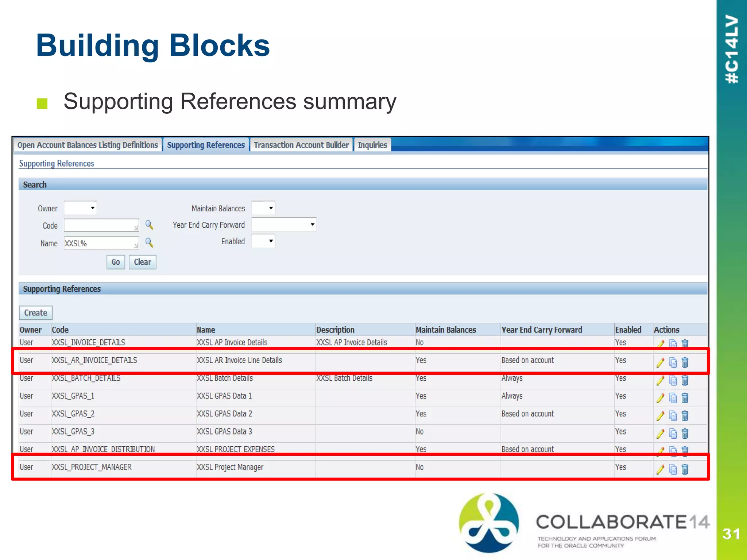
Task: Click the Name field containing XXSL%
Action: point(101,243)
